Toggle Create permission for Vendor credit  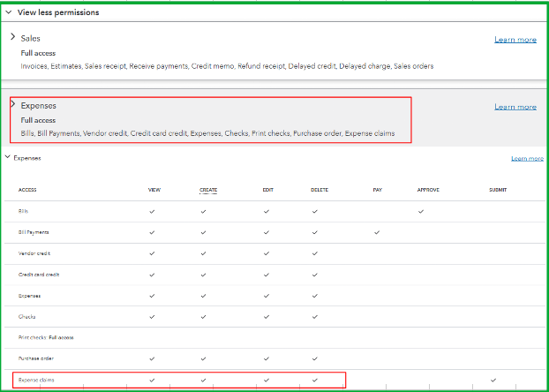tap(203, 253)
